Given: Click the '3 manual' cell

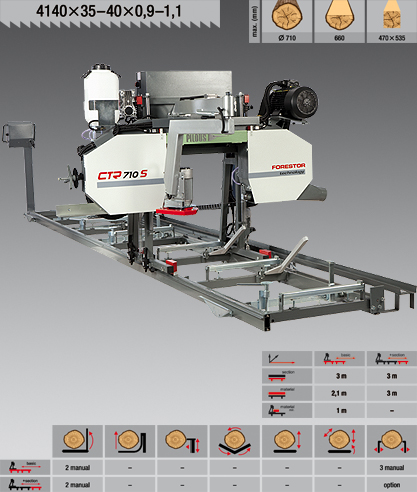Looking at the screenshot, I should (392, 468).
